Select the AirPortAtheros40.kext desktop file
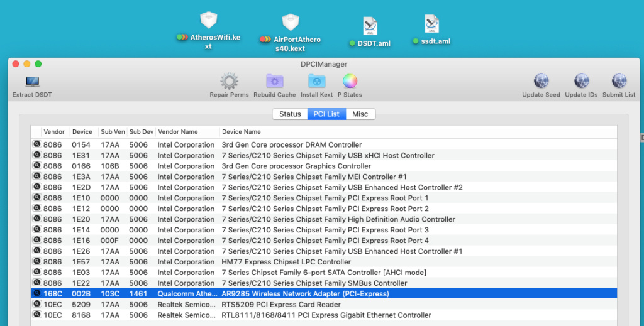 [x=291, y=33]
